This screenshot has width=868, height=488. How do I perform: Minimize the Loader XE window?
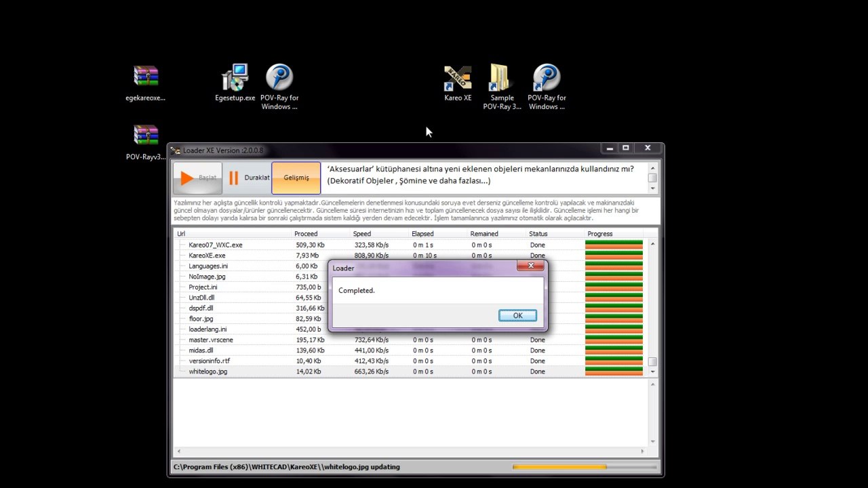(x=610, y=148)
